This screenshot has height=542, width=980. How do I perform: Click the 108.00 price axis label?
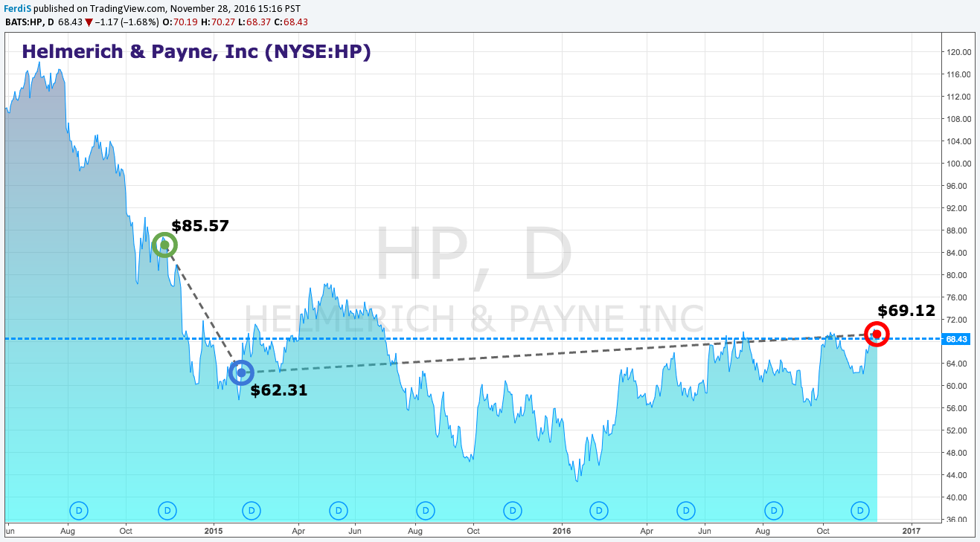(958, 119)
